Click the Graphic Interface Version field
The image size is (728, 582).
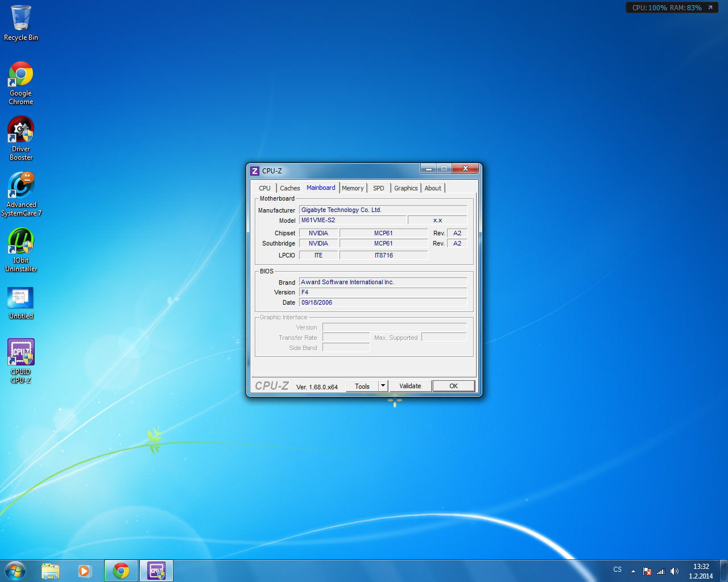[x=394, y=327]
